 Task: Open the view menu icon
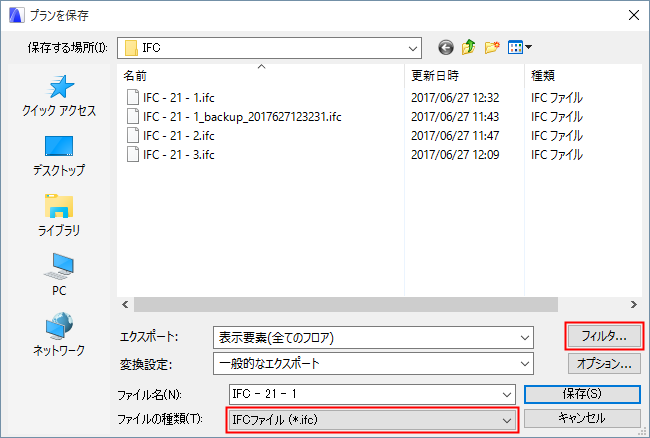(519, 47)
